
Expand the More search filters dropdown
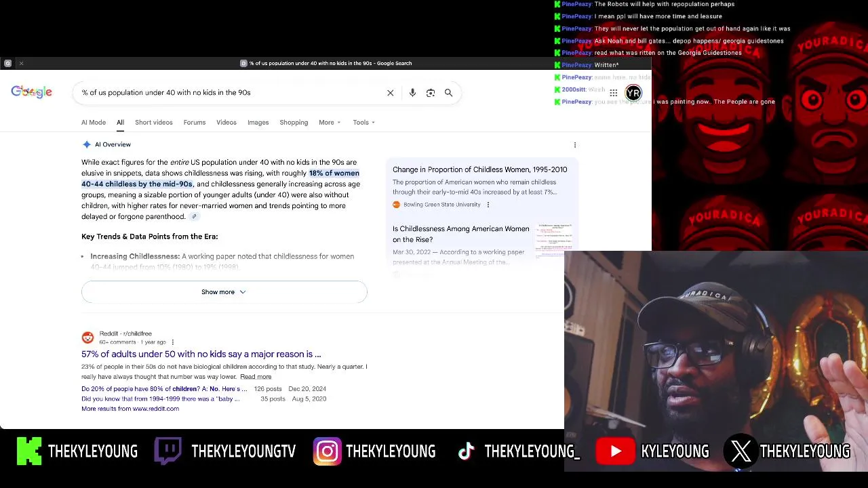tap(330, 123)
